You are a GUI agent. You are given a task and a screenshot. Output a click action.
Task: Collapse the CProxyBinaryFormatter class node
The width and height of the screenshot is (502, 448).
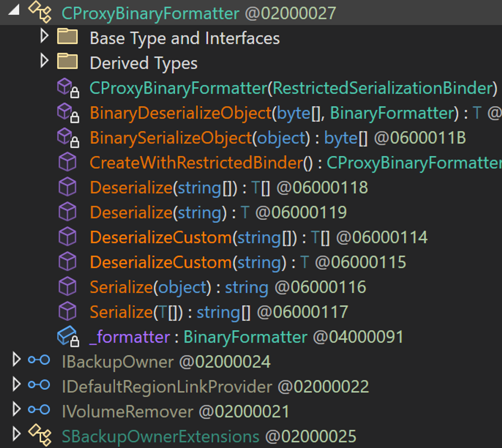click(14, 10)
